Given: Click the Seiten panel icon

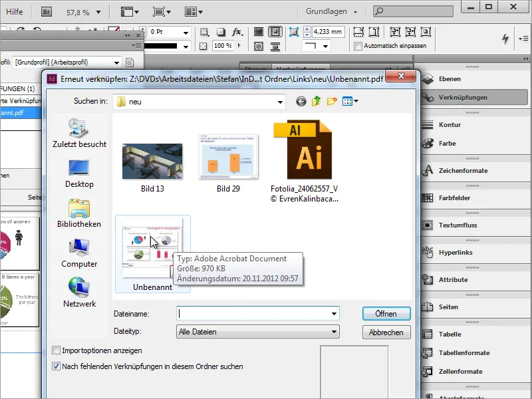Looking at the screenshot, I should tap(428, 307).
